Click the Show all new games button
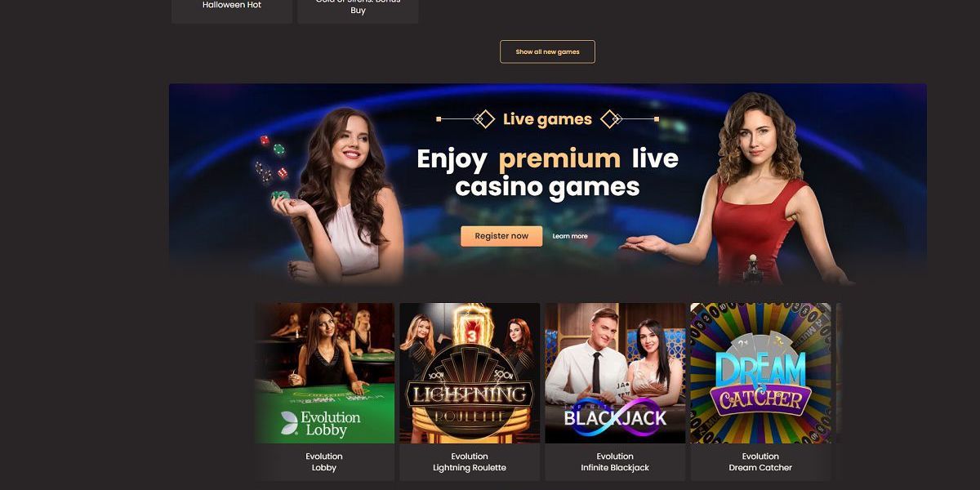This screenshot has width=980, height=490. coord(547,51)
